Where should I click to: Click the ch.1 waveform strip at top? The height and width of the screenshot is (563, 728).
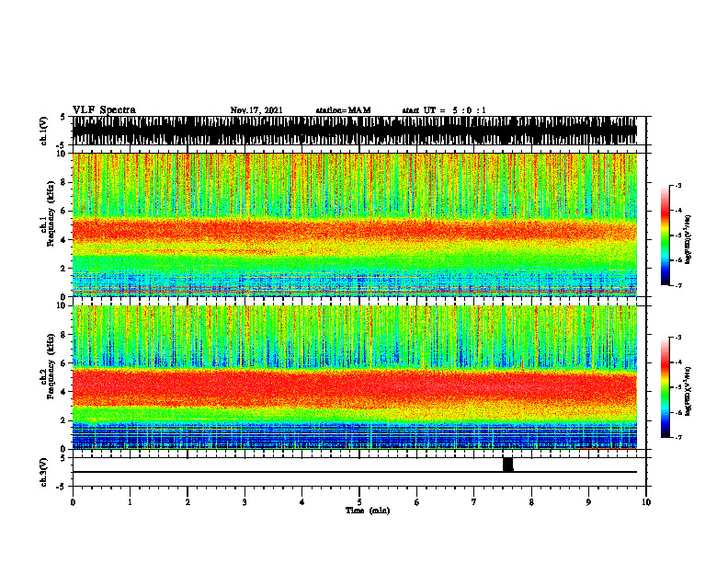355,131
